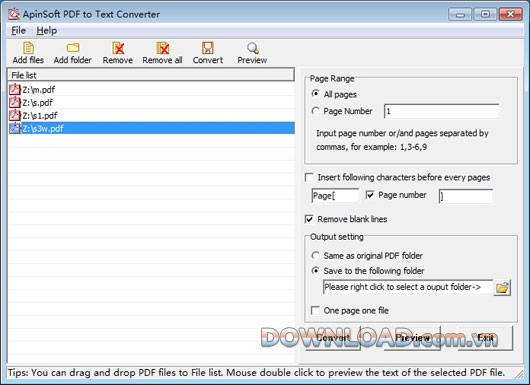Click the PDF icon beside Z:\m.pdf
This screenshot has height=385, width=530.
click(15, 89)
